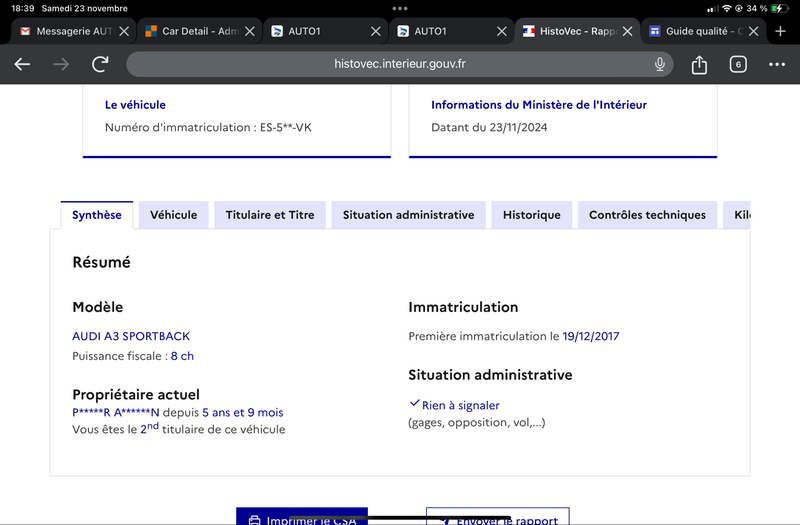Open the Véhicule tab
This screenshot has height=525, width=800.
173,215
